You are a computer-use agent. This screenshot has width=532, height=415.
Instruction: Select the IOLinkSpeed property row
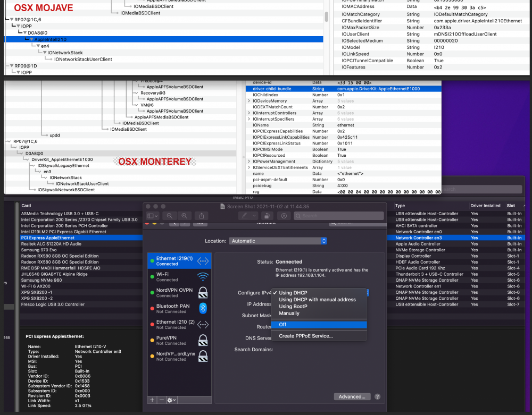(x=431, y=54)
